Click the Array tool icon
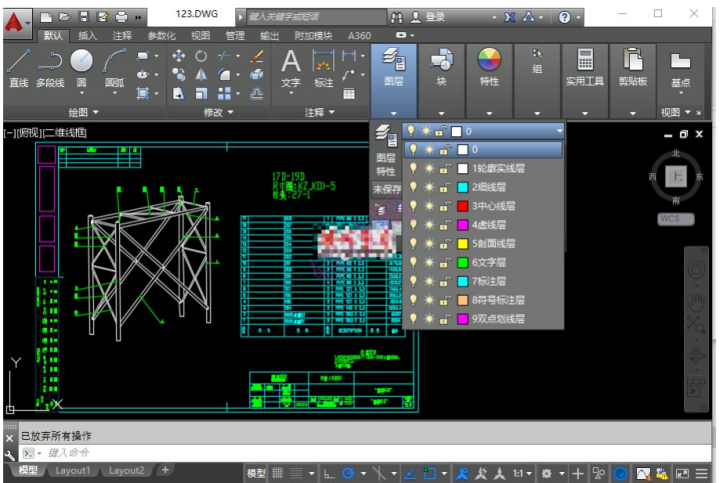 coord(224,94)
